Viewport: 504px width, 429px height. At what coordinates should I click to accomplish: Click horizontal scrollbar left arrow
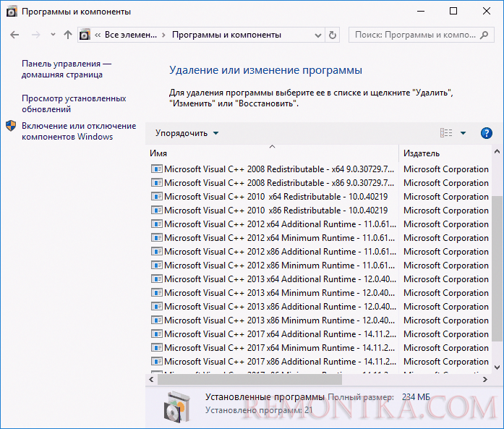(151, 380)
